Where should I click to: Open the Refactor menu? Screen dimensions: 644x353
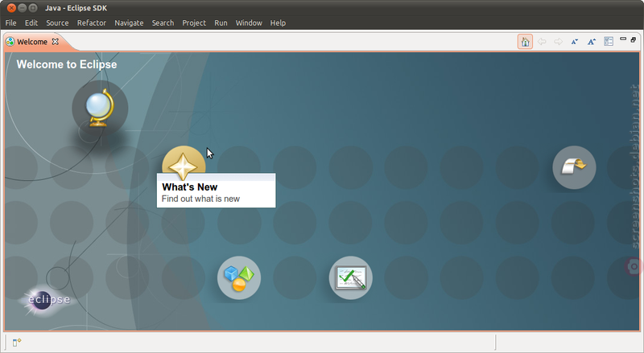point(92,23)
